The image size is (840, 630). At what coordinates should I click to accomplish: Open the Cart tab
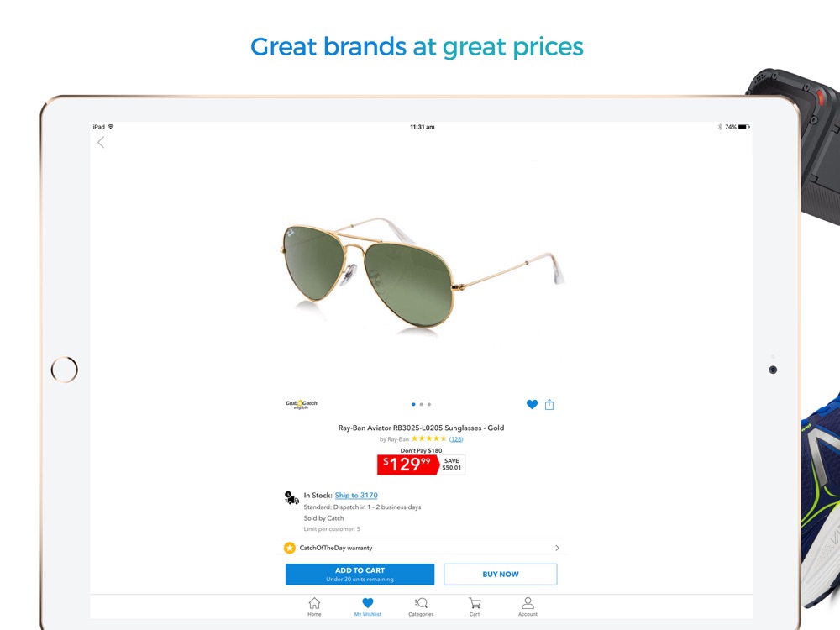[475, 606]
